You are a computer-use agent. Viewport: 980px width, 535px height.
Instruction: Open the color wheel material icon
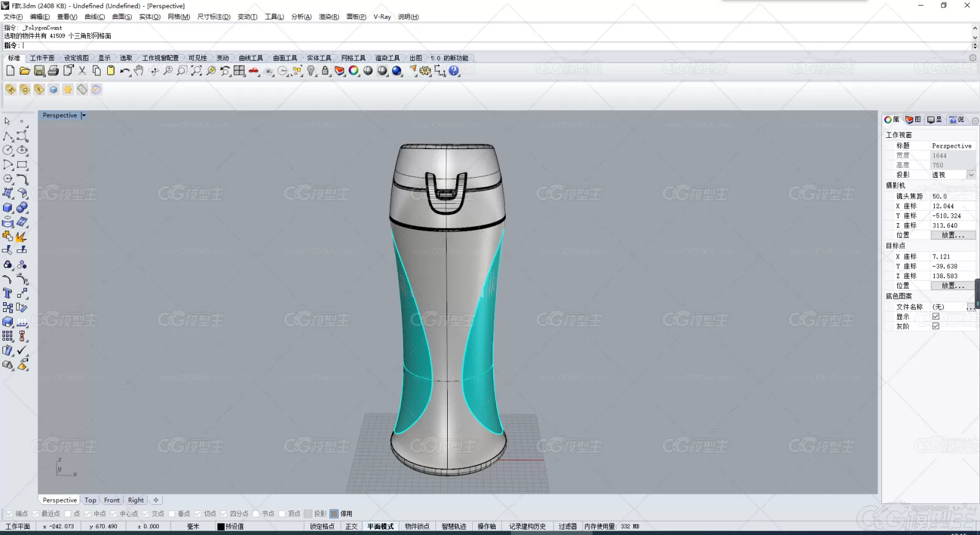point(354,71)
